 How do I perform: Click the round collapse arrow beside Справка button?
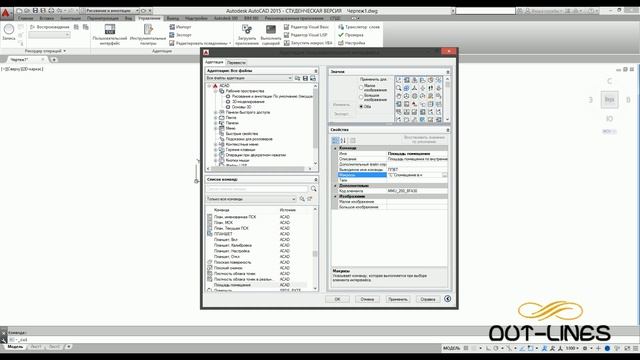click(448, 299)
